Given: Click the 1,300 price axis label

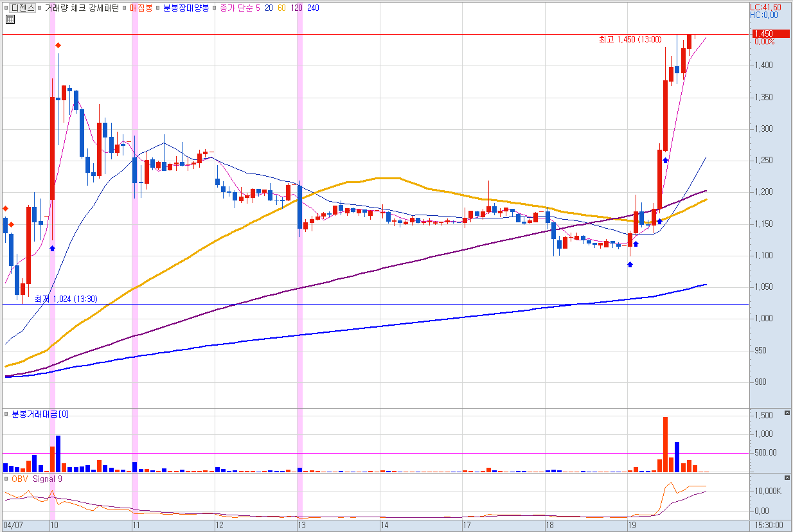Looking at the screenshot, I should (x=763, y=129).
